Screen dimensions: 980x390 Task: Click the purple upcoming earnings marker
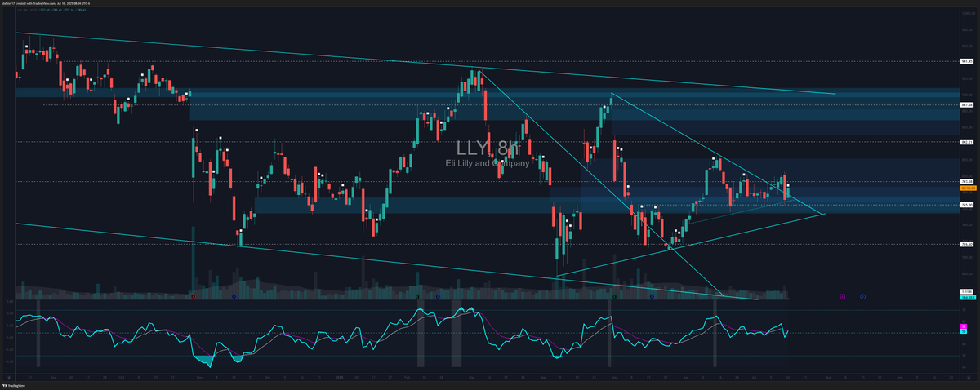tap(842, 297)
